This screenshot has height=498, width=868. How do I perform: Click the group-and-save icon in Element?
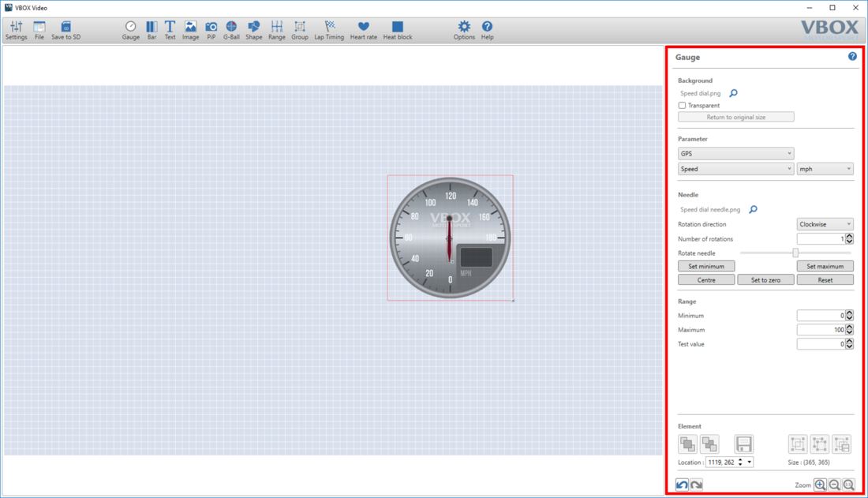click(842, 444)
